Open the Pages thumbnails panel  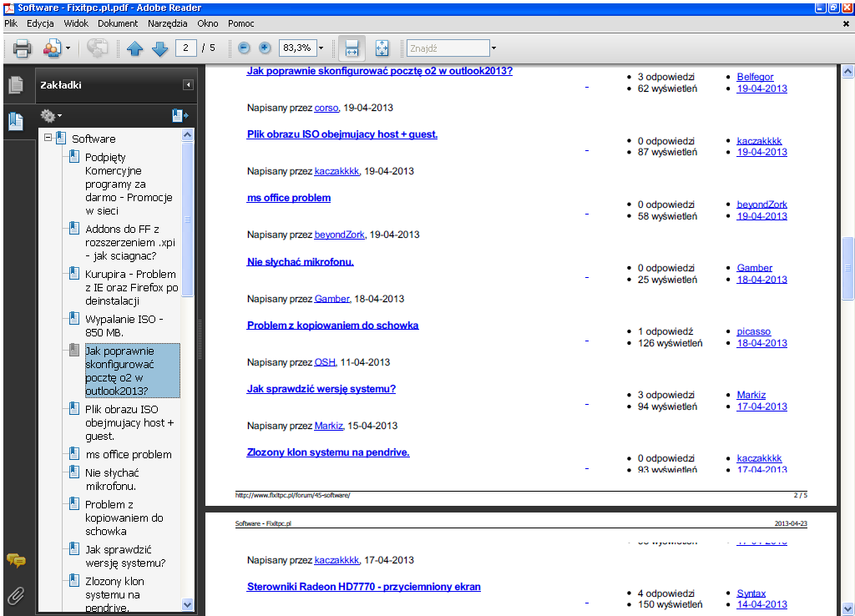[17, 84]
